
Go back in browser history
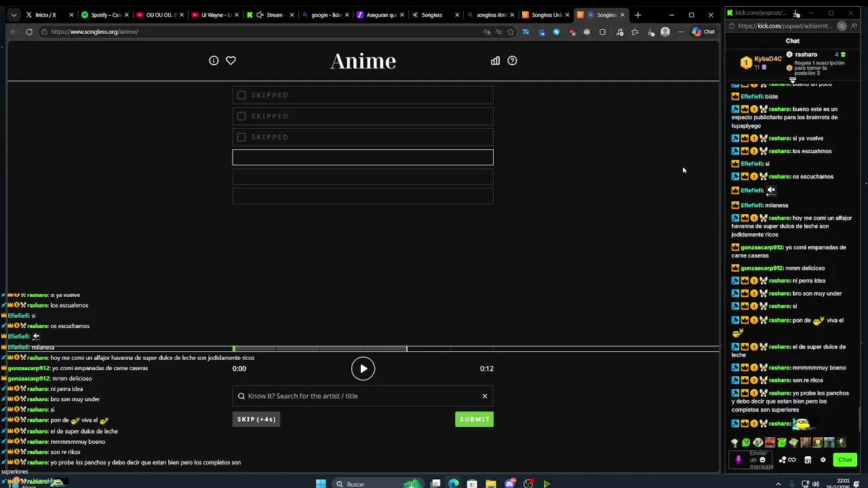[14, 32]
